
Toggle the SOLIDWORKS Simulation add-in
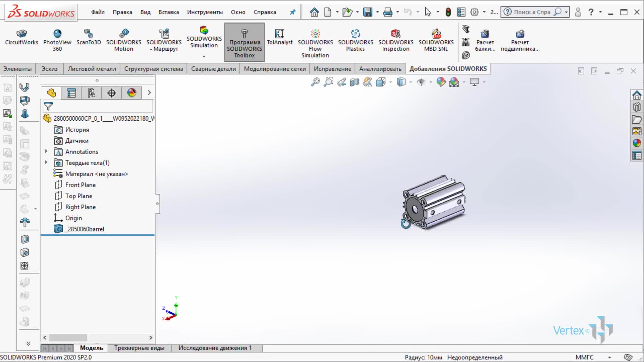204,37
